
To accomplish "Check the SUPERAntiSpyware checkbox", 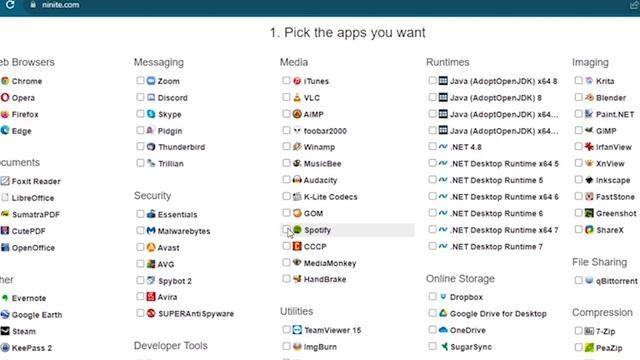I will [140, 313].
